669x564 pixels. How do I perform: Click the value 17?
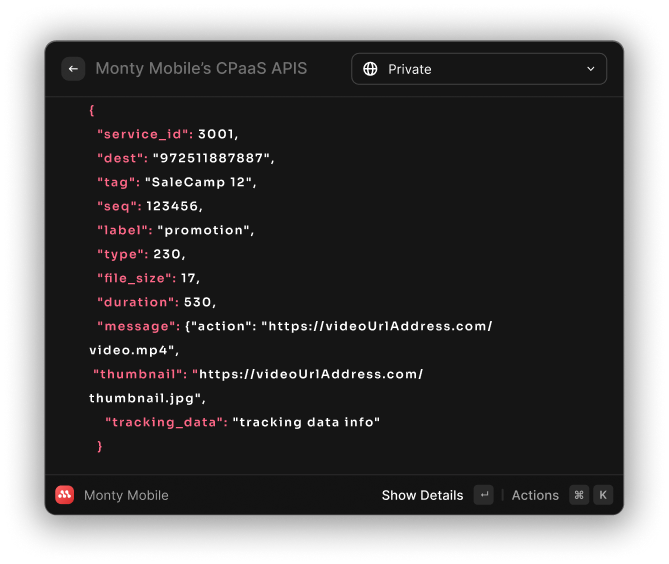pos(188,278)
